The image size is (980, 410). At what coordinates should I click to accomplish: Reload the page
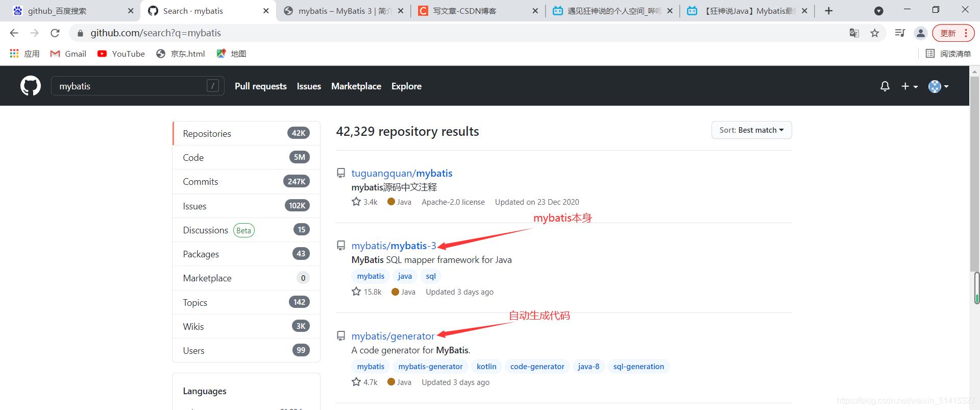[x=55, y=33]
